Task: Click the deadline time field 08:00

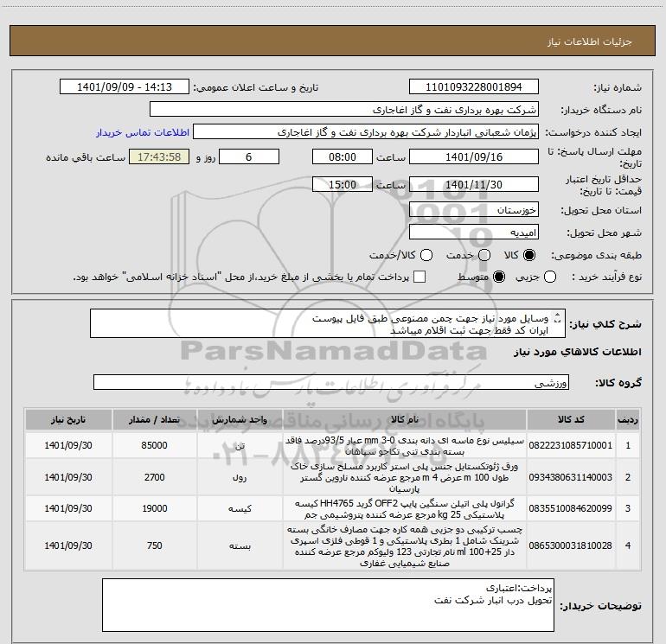Action: coord(343,156)
